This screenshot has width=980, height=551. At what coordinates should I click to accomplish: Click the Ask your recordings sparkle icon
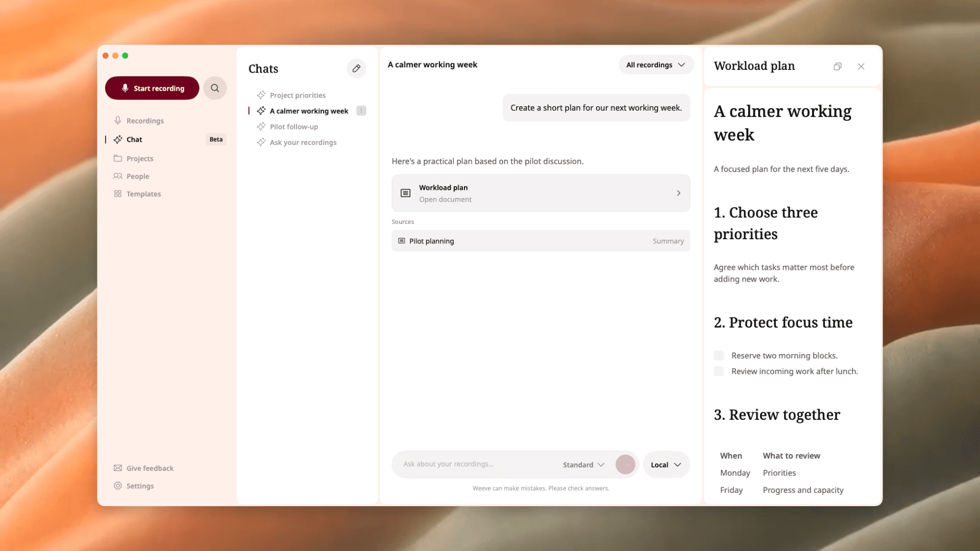[261, 142]
